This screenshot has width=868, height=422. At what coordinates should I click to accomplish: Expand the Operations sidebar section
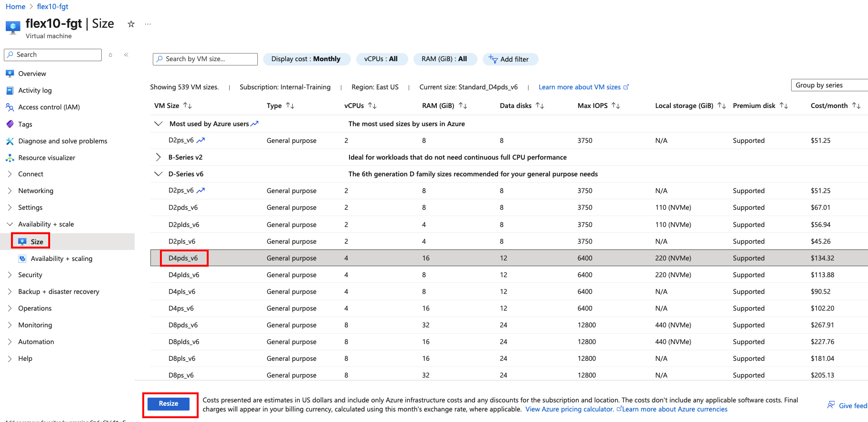[x=10, y=308]
